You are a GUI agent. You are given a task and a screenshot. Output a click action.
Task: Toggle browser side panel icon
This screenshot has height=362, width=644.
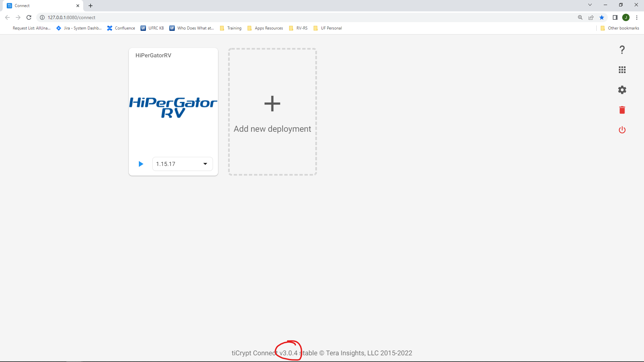click(615, 17)
